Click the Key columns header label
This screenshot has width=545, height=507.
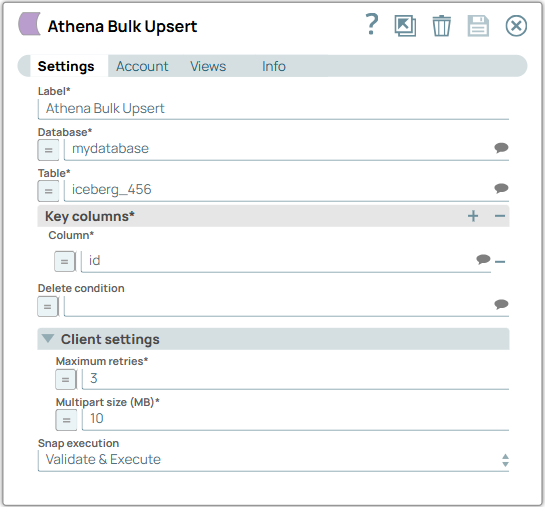[90, 216]
